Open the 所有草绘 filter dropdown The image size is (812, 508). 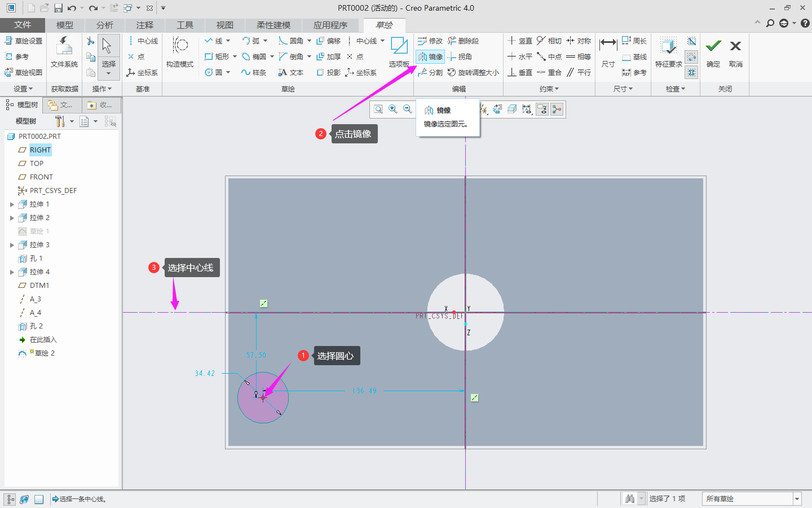tap(797, 499)
